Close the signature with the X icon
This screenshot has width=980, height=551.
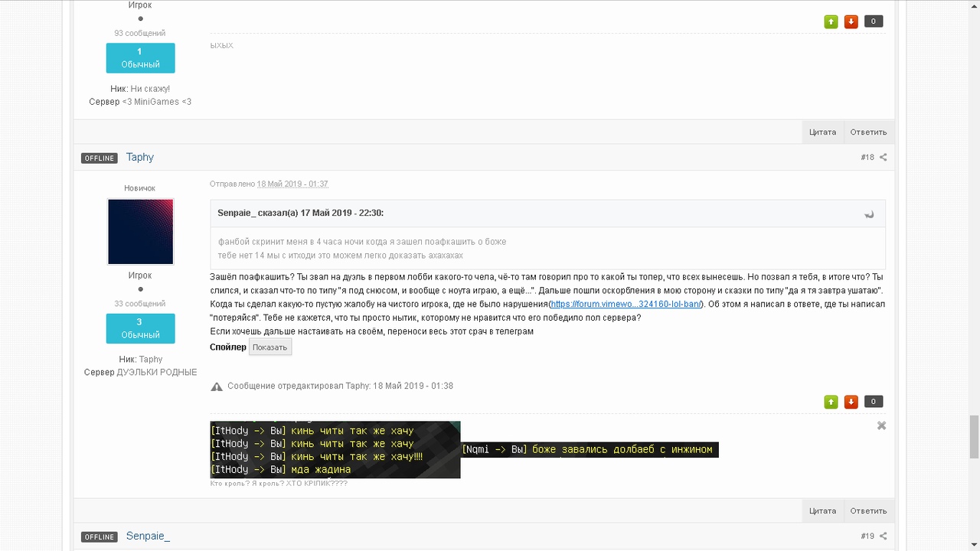click(881, 425)
